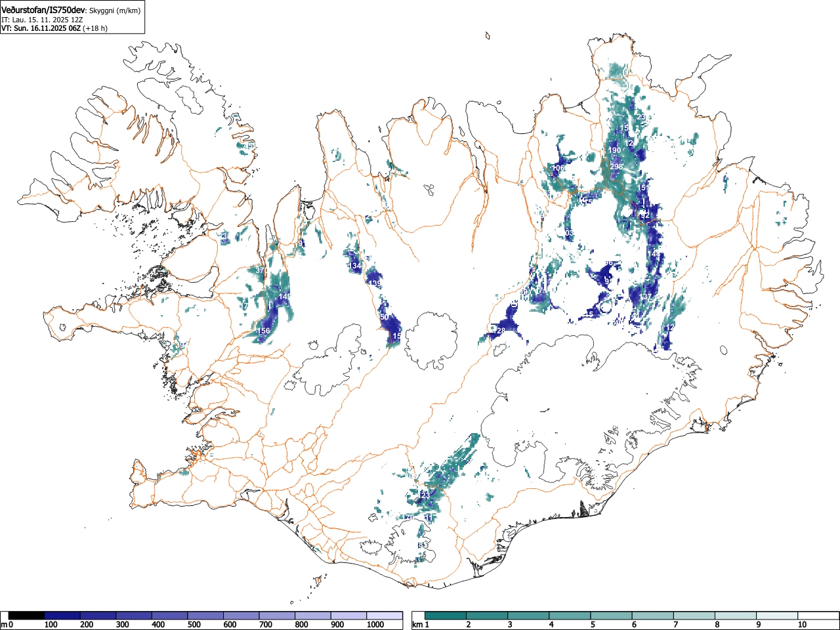
Task: Click the '190' visibility value on map
Action: click(614, 150)
